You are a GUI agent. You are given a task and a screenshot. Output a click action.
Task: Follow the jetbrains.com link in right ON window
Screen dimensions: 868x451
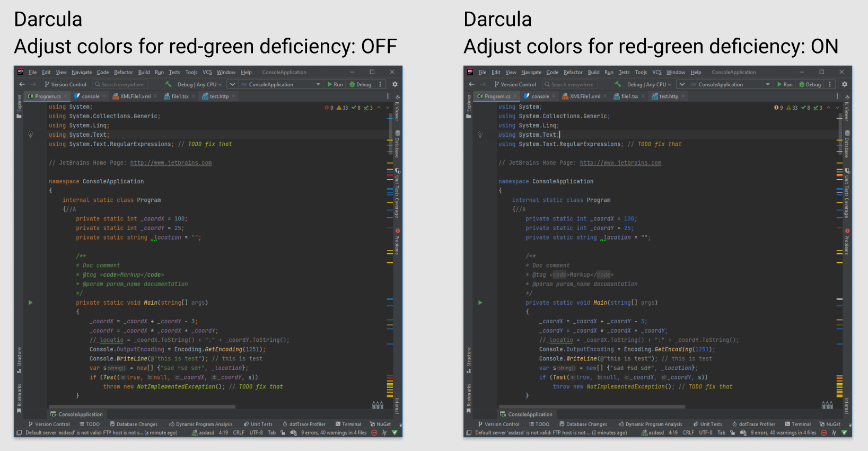[x=620, y=163]
